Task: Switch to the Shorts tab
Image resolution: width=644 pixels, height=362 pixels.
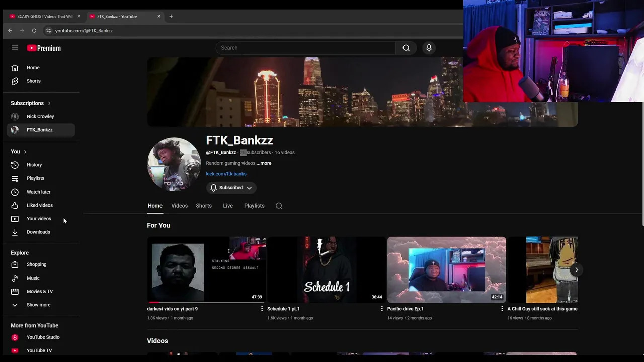Action: 204,206
